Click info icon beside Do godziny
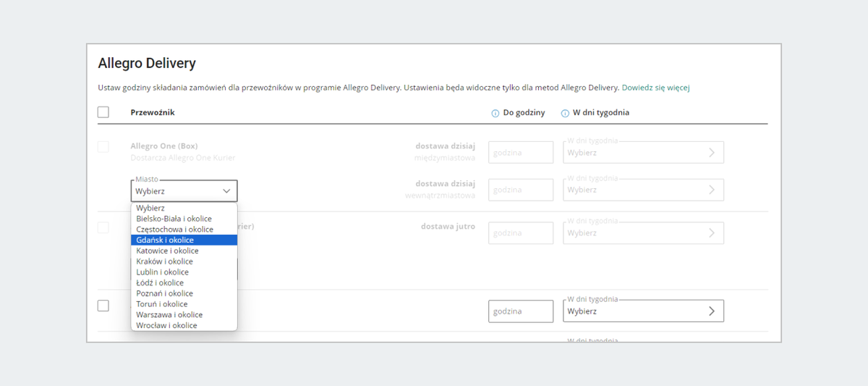 (495, 113)
